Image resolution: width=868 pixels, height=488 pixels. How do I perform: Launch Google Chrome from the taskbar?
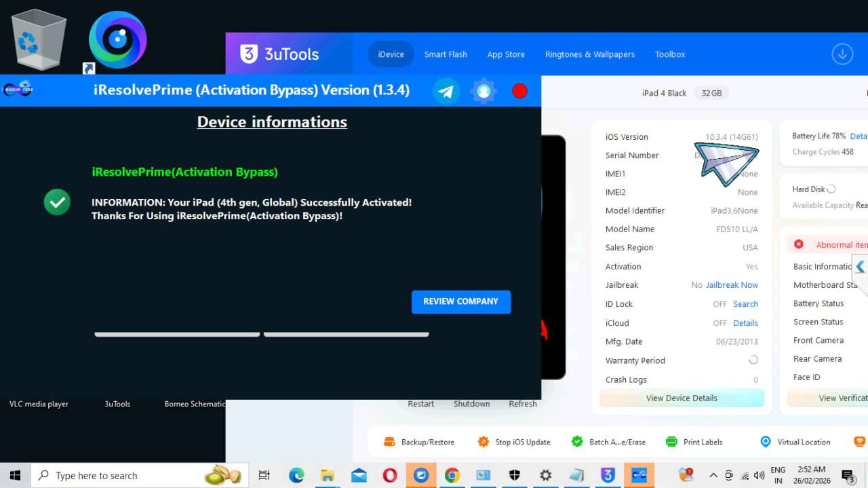(452, 475)
